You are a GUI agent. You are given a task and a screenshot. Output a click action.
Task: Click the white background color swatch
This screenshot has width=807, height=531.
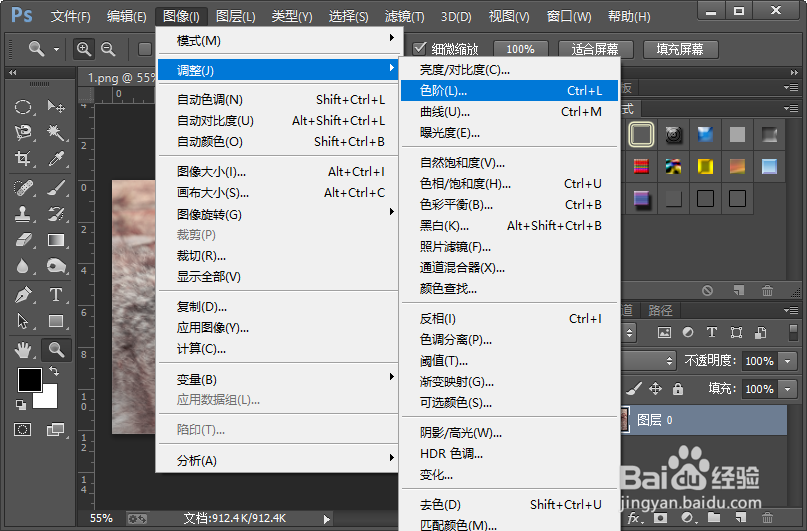(49, 399)
